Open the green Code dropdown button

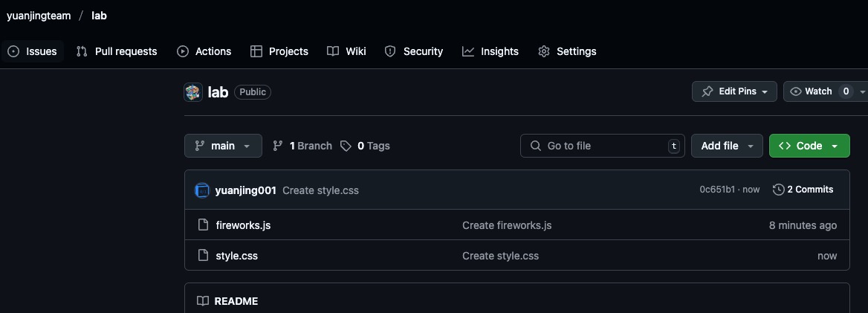[x=809, y=146]
